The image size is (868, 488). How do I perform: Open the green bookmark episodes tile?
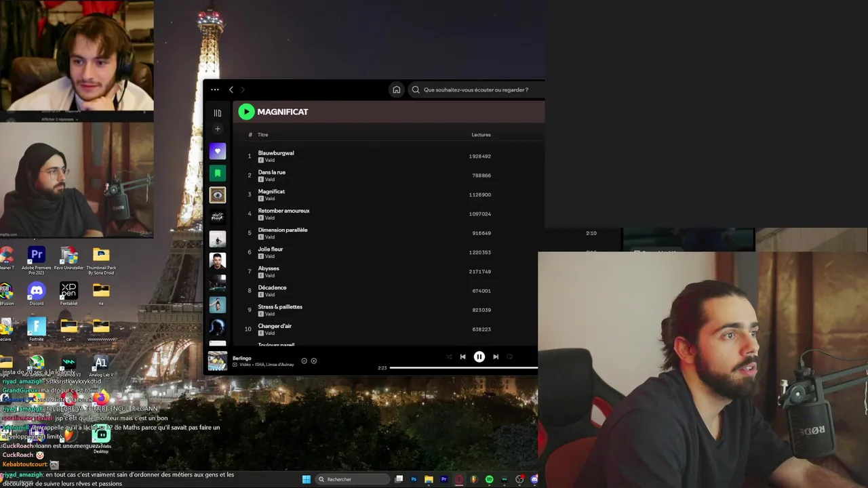tap(218, 173)
